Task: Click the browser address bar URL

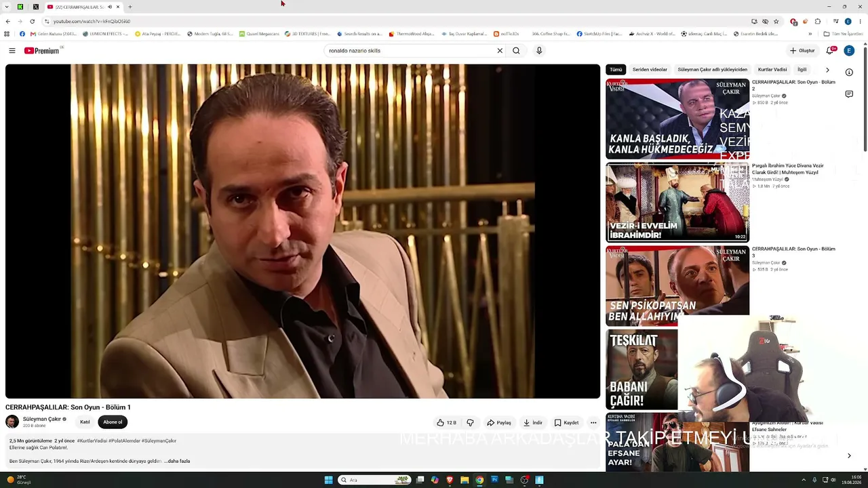Action: pyautogui.click(x=92, y=21)
